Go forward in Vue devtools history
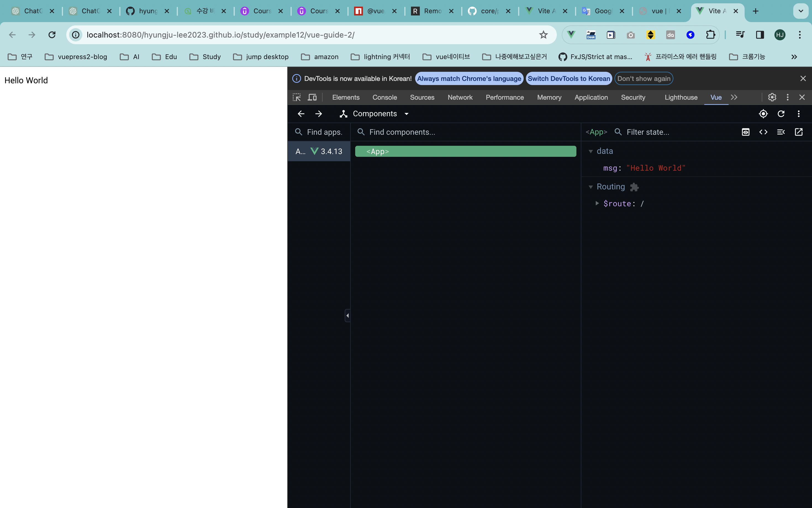 pos(319,114)
